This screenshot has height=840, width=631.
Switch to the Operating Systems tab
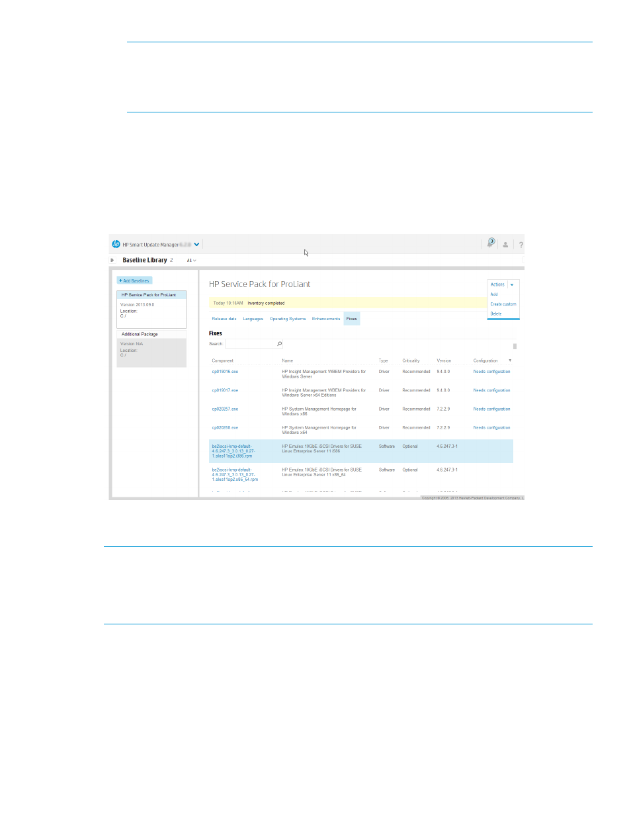click(288, 319)
